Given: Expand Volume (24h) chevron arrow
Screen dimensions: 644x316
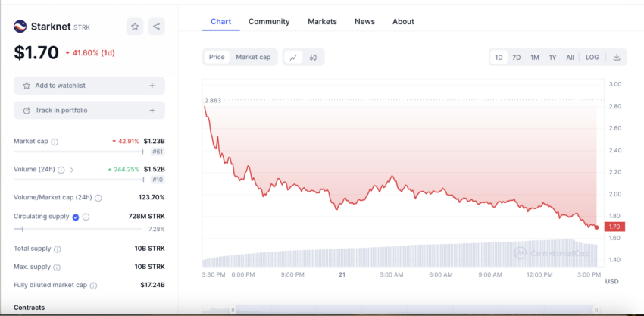Looking at the screenshot, I should tap(72, 170).
